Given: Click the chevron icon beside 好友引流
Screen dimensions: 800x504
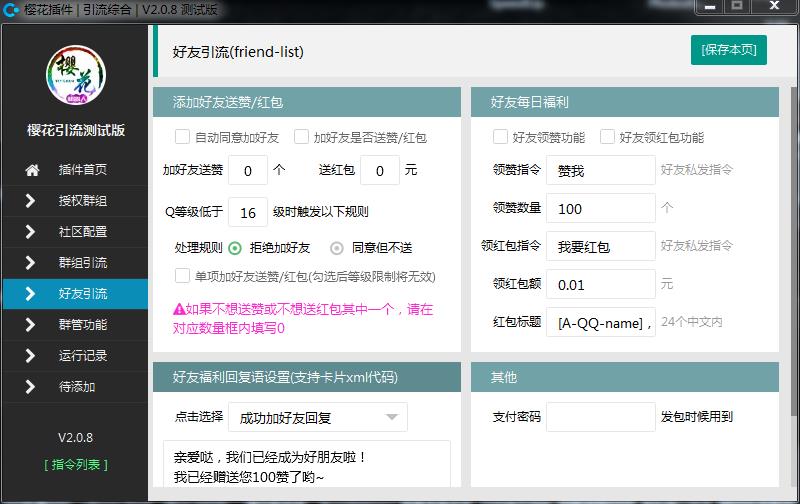Looking at the screenshot, I should click(x=30, y=294).
